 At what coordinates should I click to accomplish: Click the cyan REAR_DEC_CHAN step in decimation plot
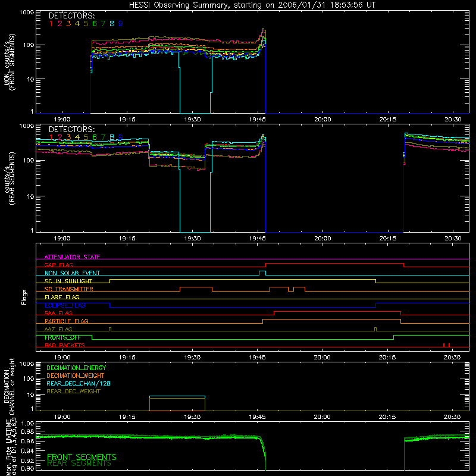coord(177,396)
